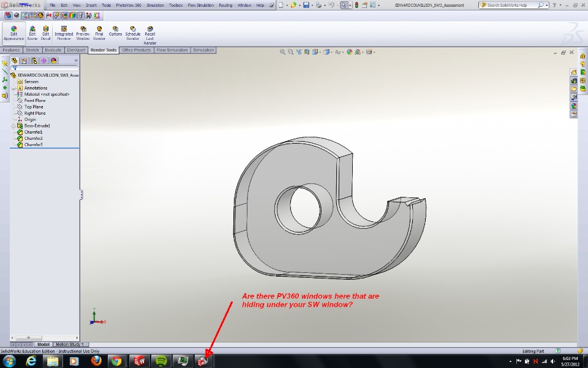
Task: Click the Previous View icon
Action: tap(299, 52)
